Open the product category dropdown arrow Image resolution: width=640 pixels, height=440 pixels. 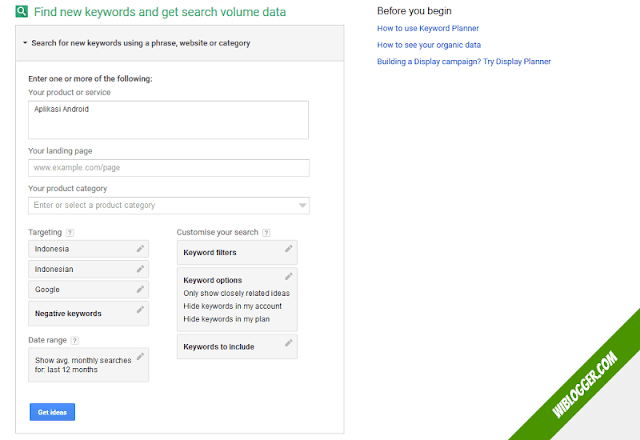point(302,205)
